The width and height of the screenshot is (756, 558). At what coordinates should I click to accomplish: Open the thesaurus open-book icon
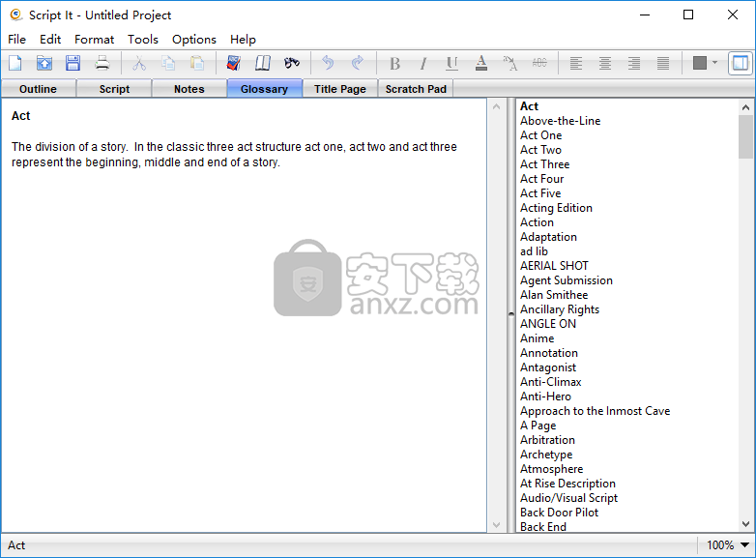tap(263, 63)
